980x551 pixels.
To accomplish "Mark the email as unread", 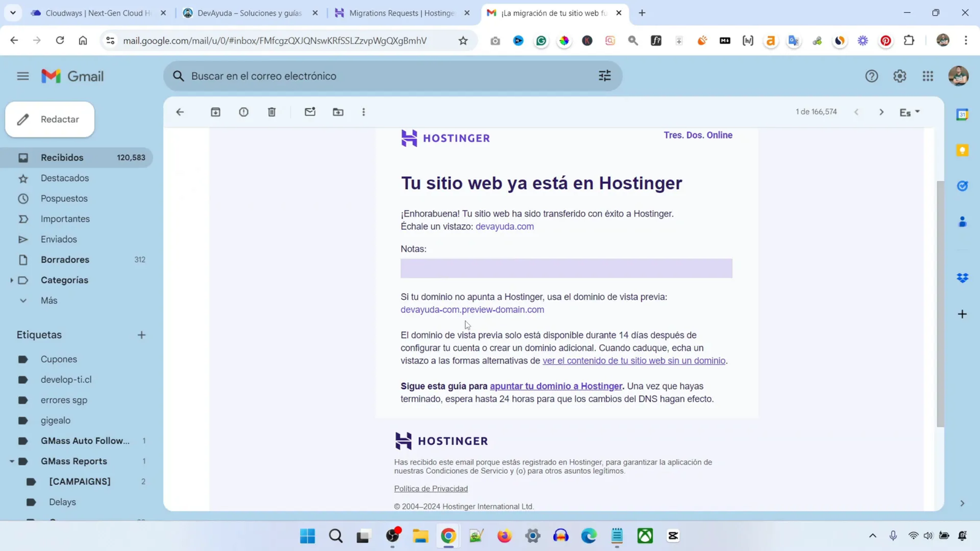I will pos(311,111).
